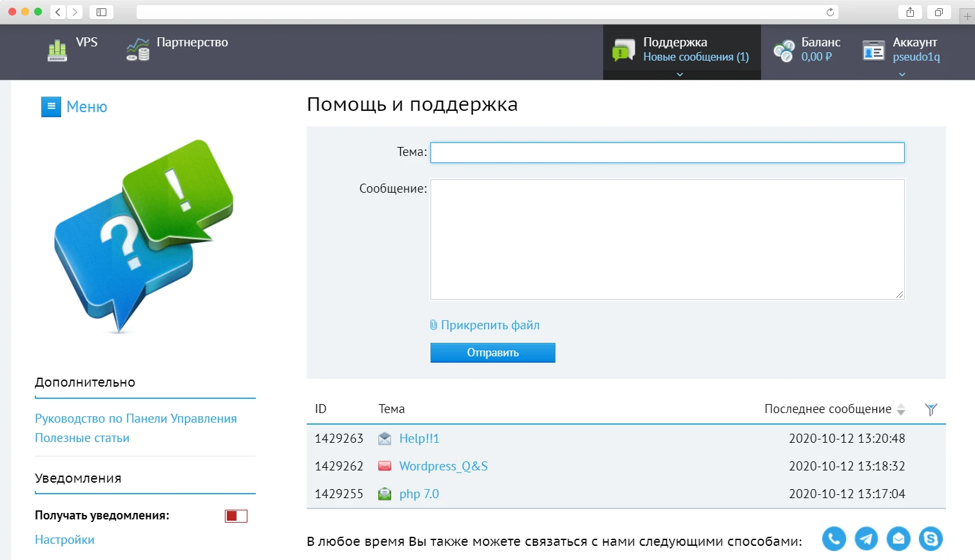975x560 pixels.
Task: Expand the chevron under Аккаунт pseudo1q
Action: coord(902,74)
